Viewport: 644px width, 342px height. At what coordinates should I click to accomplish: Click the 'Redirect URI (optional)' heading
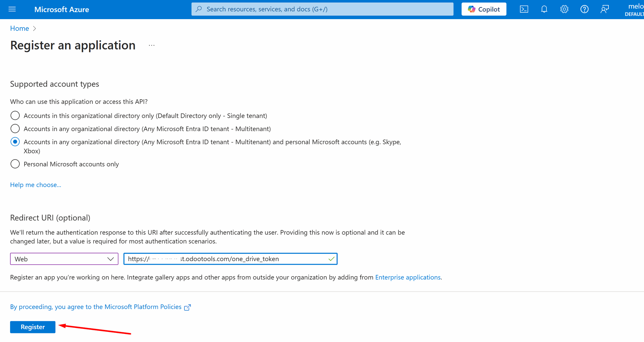pyautogui.click(x=50, y=218)
